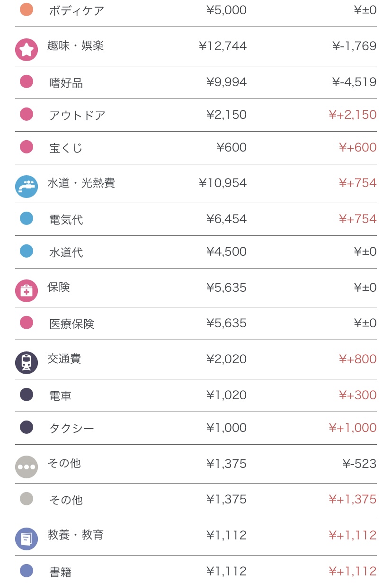The height and width of the screenshot is (583, 392).
Task: Select the 医療保険 subcategory
Action: (71, 323)
